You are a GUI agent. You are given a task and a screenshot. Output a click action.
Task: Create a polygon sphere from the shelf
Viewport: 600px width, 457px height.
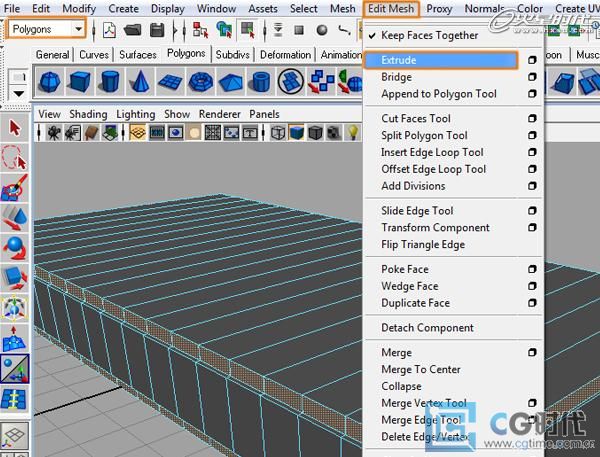(50, 82)
